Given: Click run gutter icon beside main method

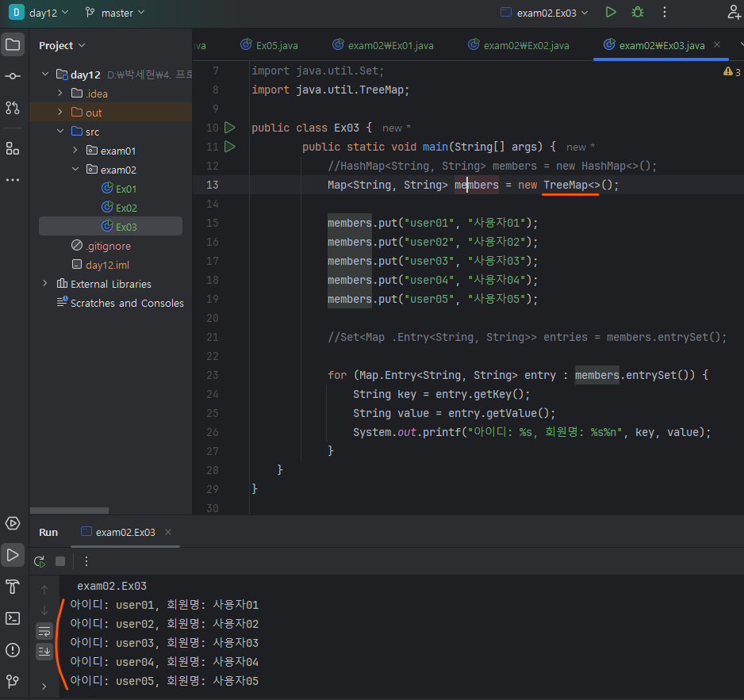Looking at the screenshot, I should [230, 147].
